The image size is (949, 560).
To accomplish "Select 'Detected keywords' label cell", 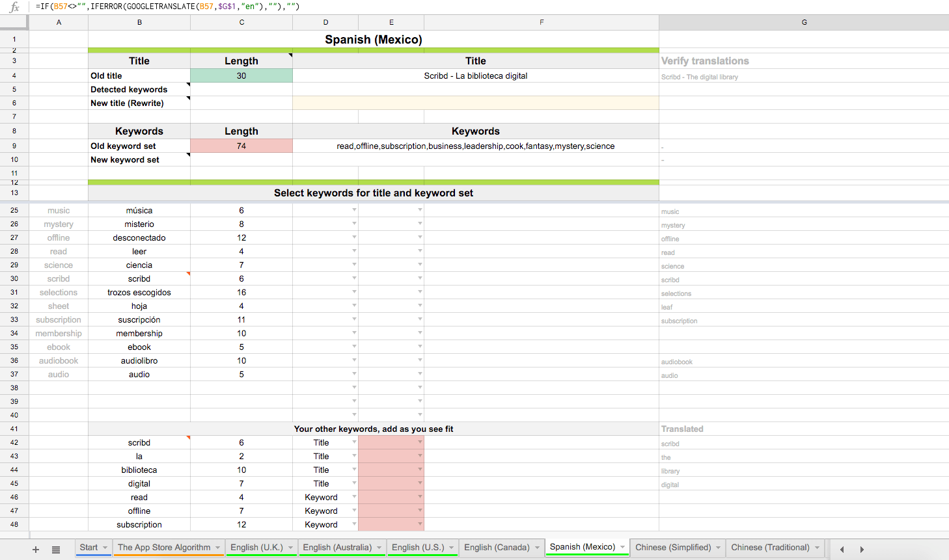I will click(x=139, y=89).
